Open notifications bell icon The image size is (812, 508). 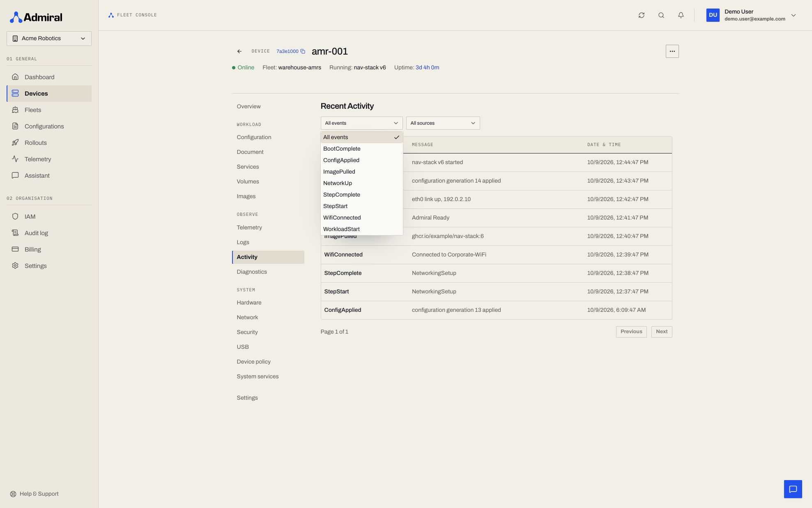pos(681,15)
